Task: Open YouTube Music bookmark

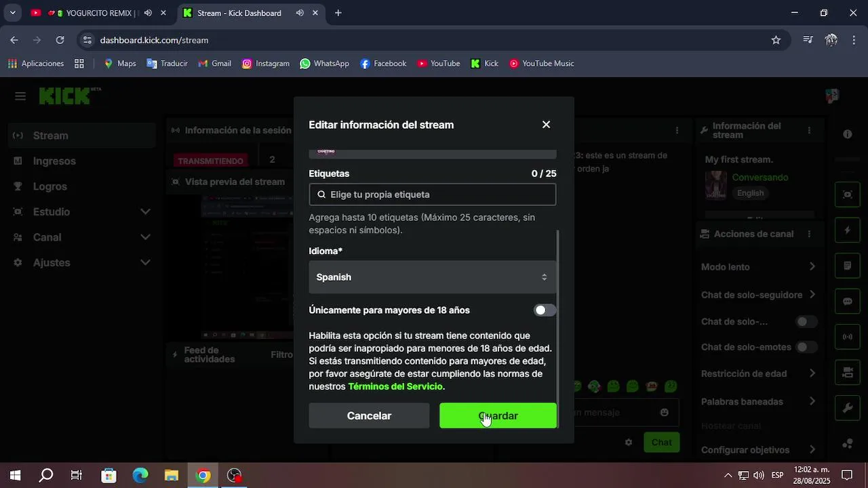Action: pyautogui.click(x=541, y=64)
